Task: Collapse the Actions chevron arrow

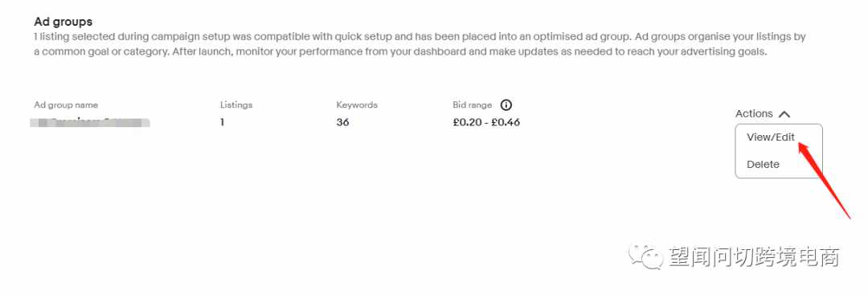Action: tap(784, 114)
